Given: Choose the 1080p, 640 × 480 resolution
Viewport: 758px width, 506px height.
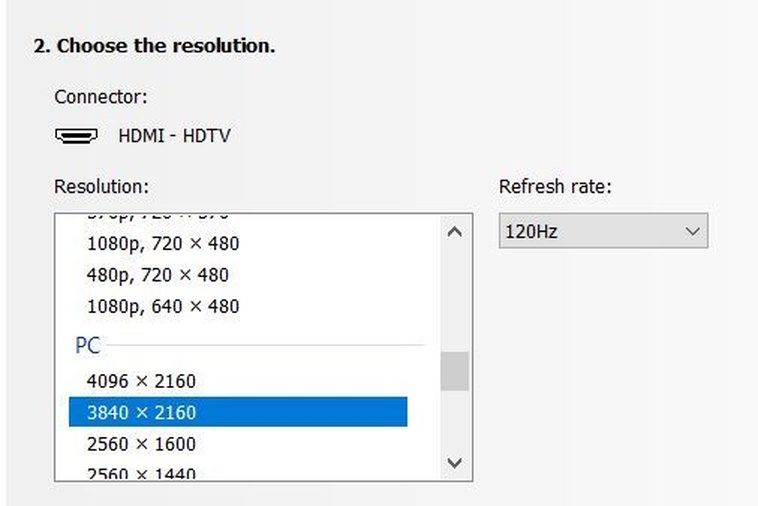Looking at the screenshot, I should coord(163,306).
